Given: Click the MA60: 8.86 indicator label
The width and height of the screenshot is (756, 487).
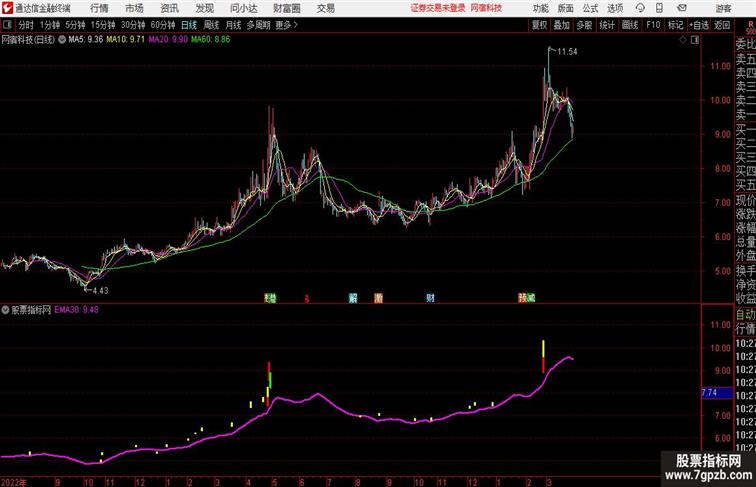Looking at the screenshot, I should coord(211,40).
